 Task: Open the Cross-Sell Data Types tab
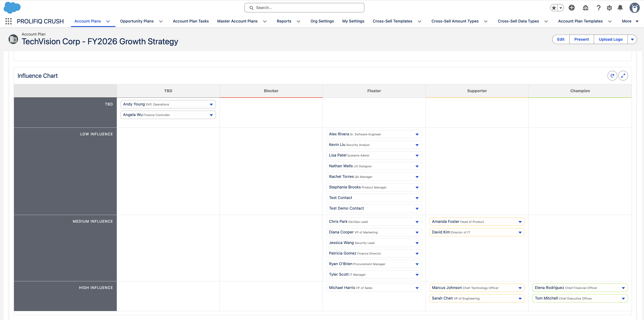point(518,21)
